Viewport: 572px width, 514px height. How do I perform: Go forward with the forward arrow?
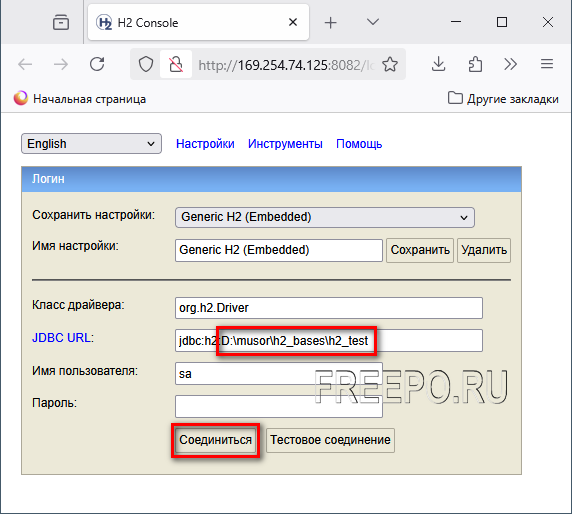coord(61,65)
